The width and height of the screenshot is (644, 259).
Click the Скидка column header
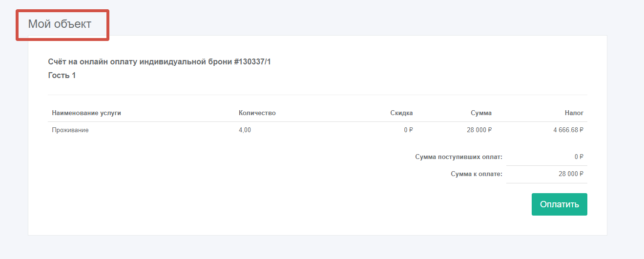401,113
